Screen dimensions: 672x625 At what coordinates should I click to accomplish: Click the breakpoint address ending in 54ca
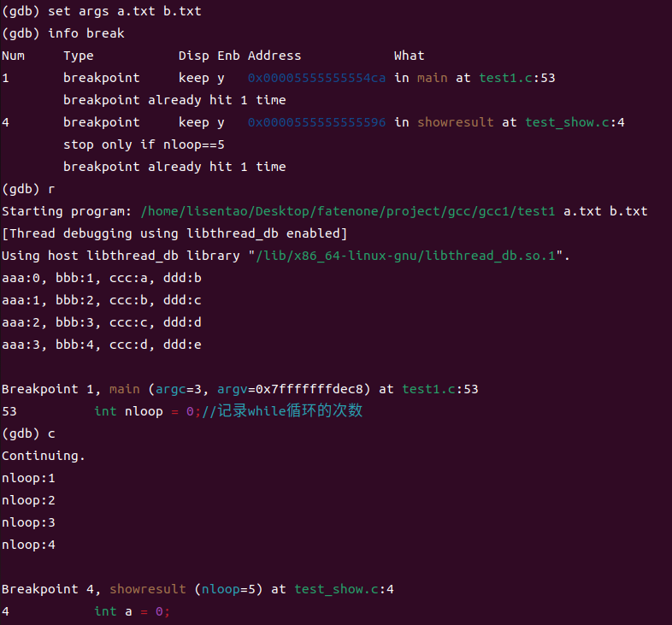(317, 78)
